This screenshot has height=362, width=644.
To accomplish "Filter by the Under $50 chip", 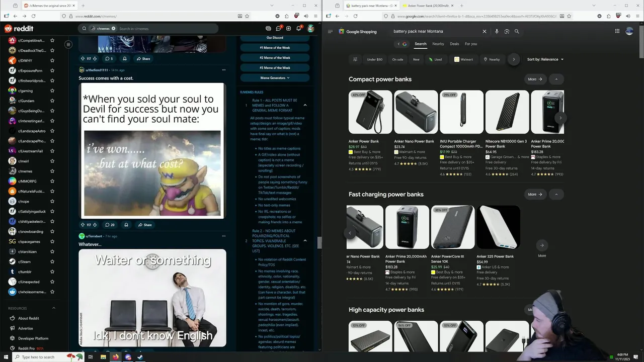I will [x=375, y=59].
